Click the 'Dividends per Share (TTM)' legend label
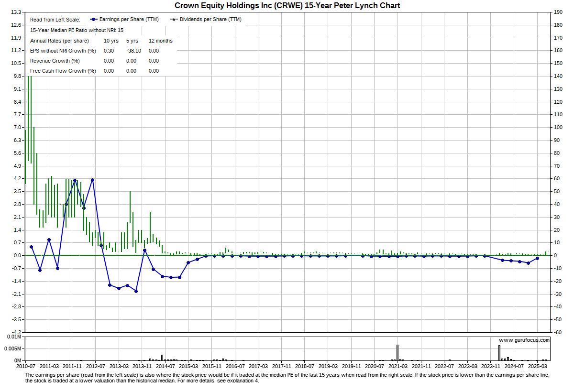The width and height of the screenshot is (574, 392). (x=210, y=20)
